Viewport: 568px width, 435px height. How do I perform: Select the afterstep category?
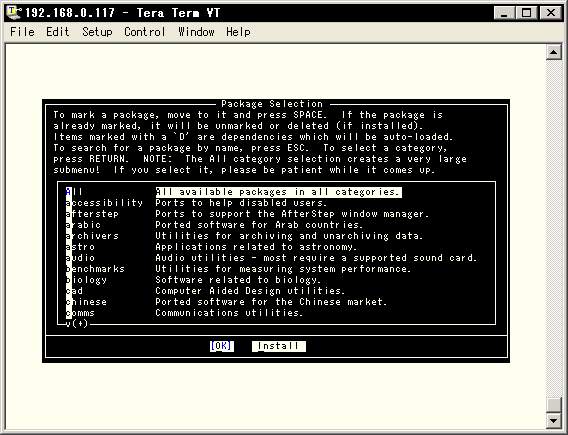[x=92, y=214]
